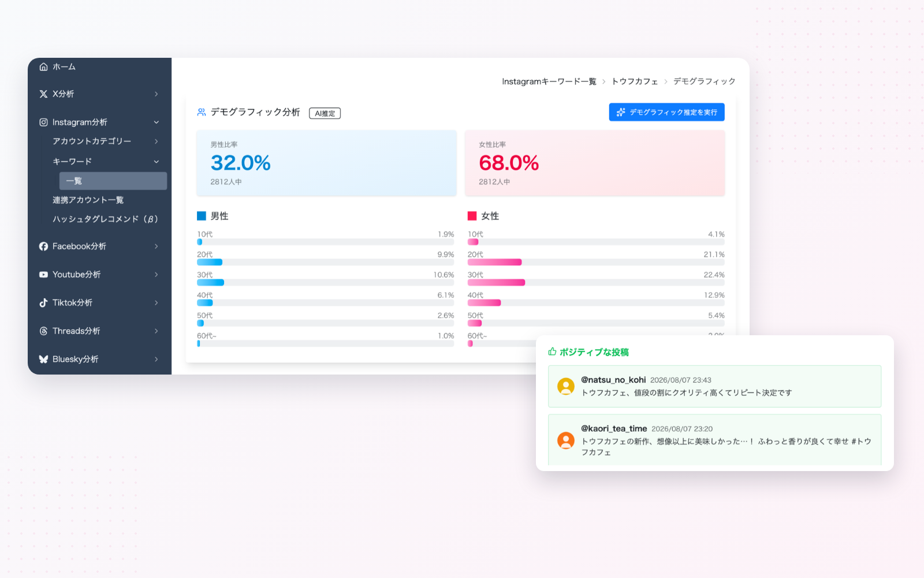This screenshot has width=924, height=578.
Task: Click the male 40代 6.1% value
Action: (446, 295)
